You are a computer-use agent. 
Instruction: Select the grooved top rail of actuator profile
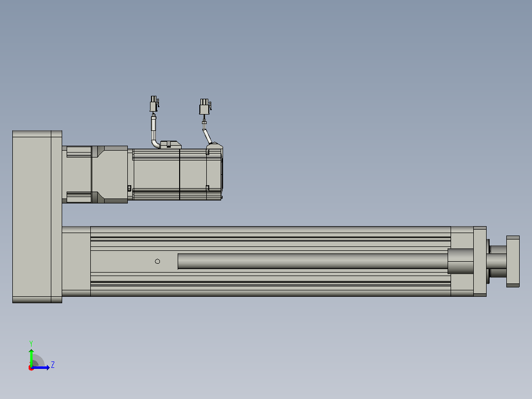tap(270, 239)
